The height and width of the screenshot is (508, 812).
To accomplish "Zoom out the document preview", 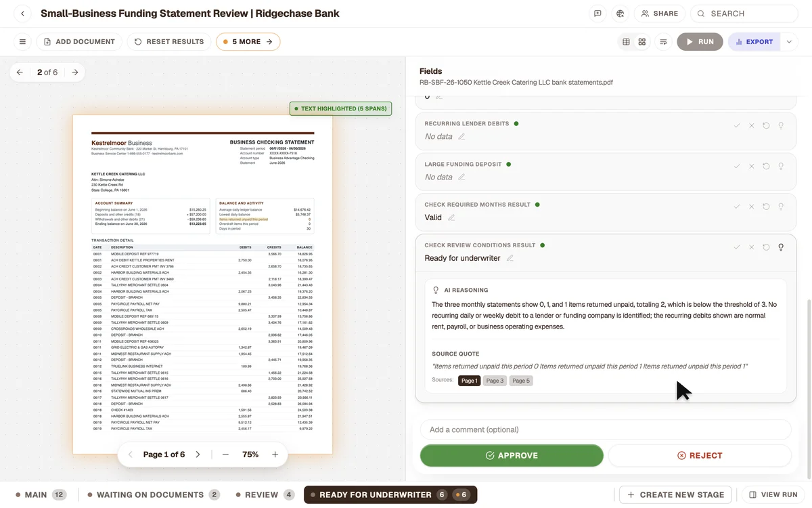I will (x=225, y=454).
